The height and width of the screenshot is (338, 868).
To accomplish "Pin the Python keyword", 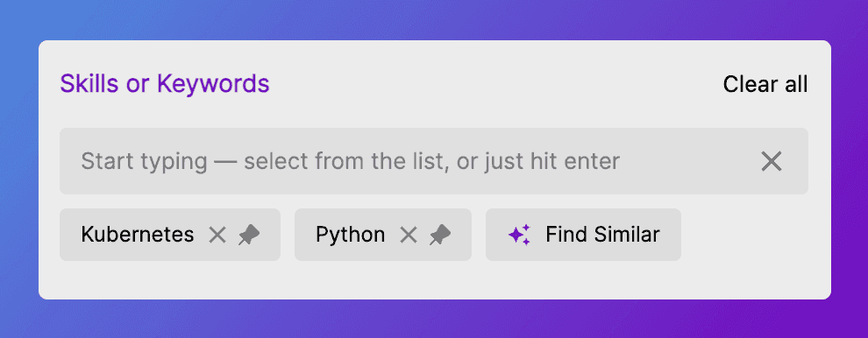I will coord(440,235).
